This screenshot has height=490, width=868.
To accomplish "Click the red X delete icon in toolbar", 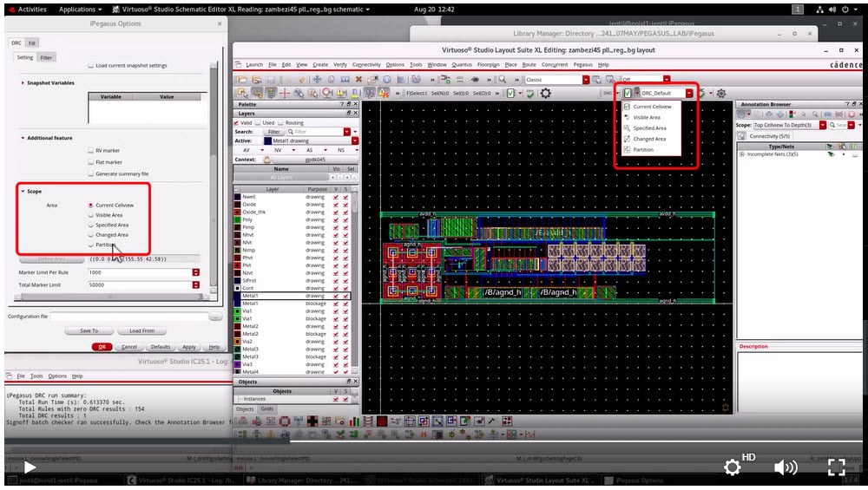I will pos(358,80).
